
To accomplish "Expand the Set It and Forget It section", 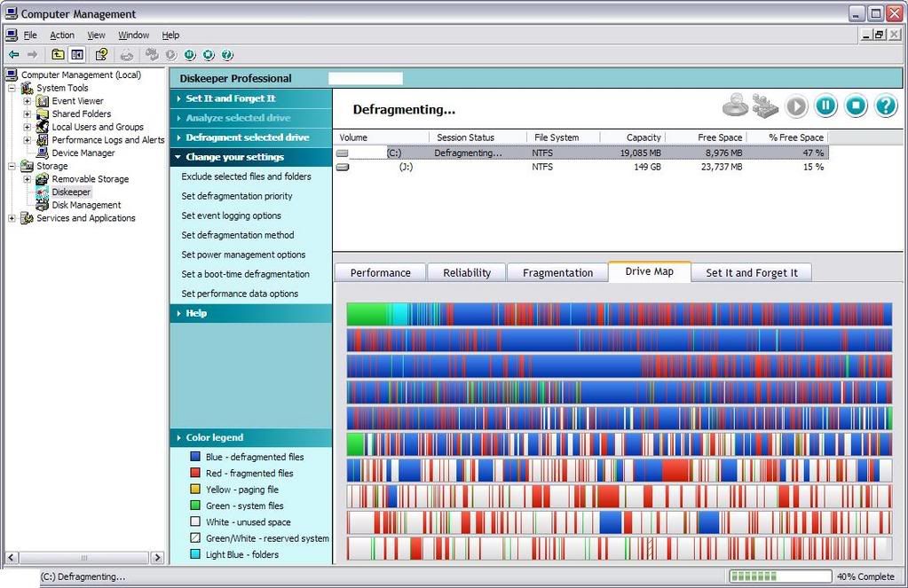I will tap(250, 98).
